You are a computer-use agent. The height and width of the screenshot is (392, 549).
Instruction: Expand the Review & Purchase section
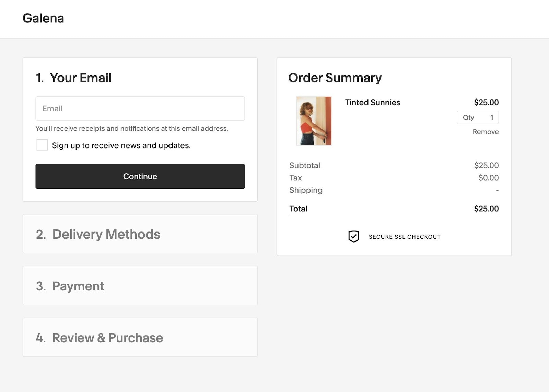point(107,337)
